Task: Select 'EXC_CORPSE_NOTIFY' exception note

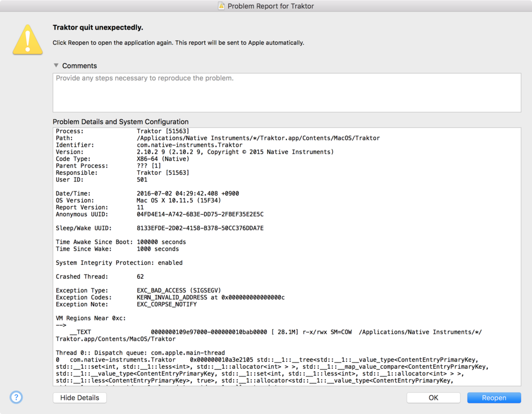Action: (167, 304)
